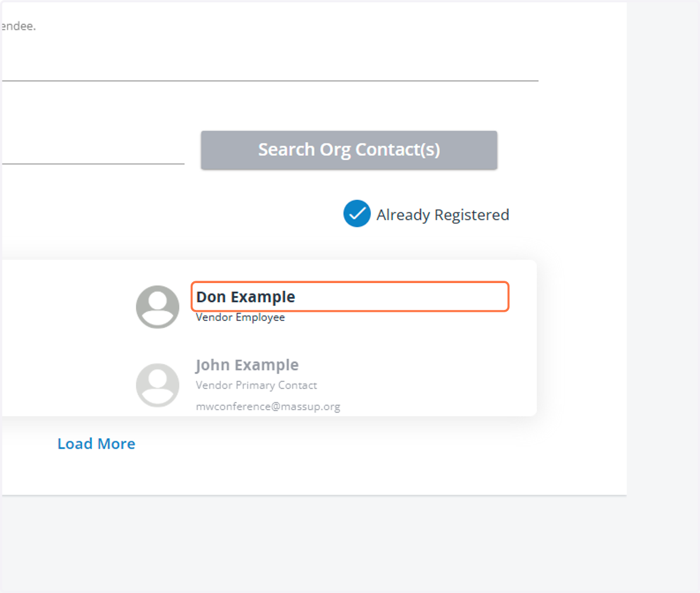
Task: Click the partially visible "endee." text
Action: [19, 26]
